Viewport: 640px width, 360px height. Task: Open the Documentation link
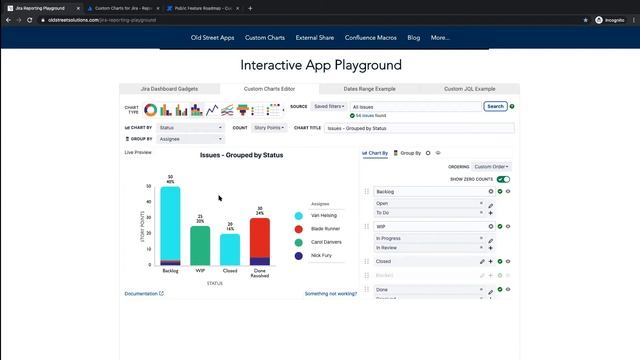pyautogui.click(x=144, y=293)
